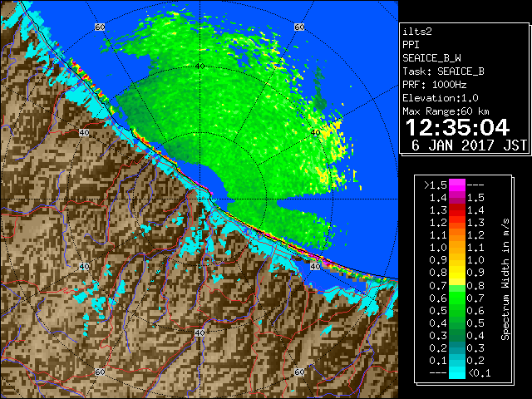Click the '40' range ring label south of radar

199,332
